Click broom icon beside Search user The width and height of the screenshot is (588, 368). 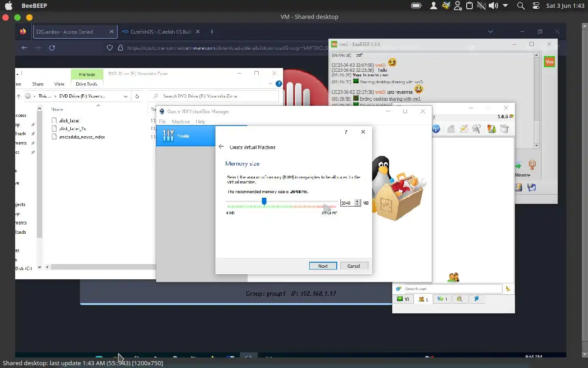coord(508,289)
